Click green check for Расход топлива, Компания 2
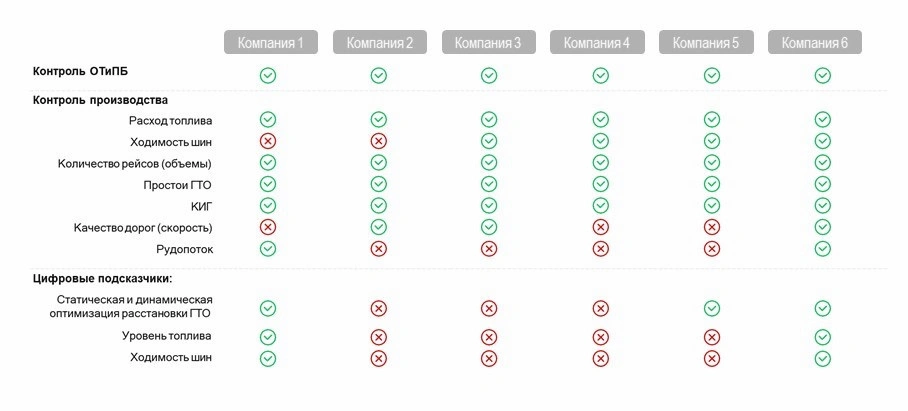The height and width of the screenshot is (411, 908). [379, 120]
